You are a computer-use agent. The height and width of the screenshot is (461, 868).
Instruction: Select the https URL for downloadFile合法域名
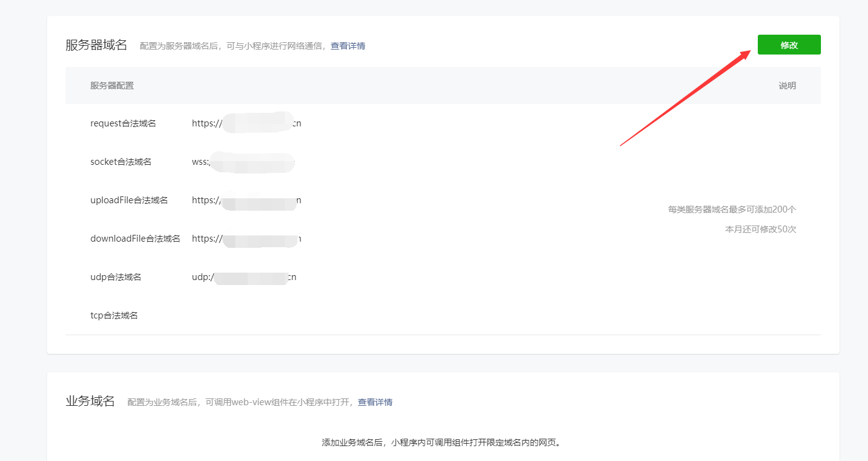(x=246, y=239)
